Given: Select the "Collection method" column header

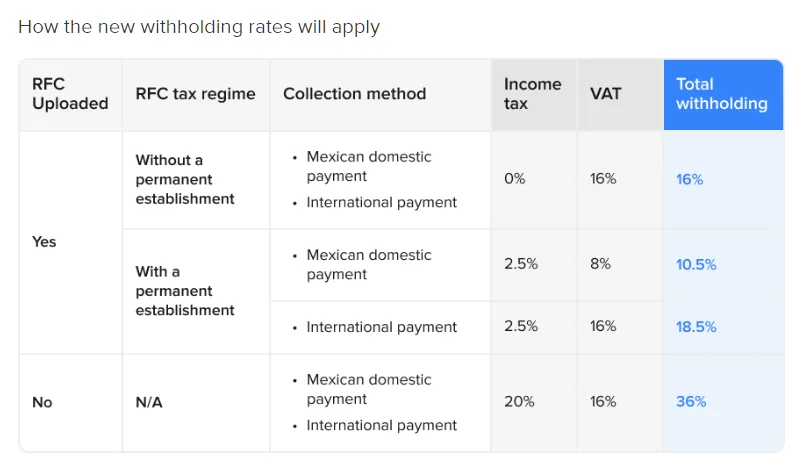Looking at the screenshot, I should [354, 94].
